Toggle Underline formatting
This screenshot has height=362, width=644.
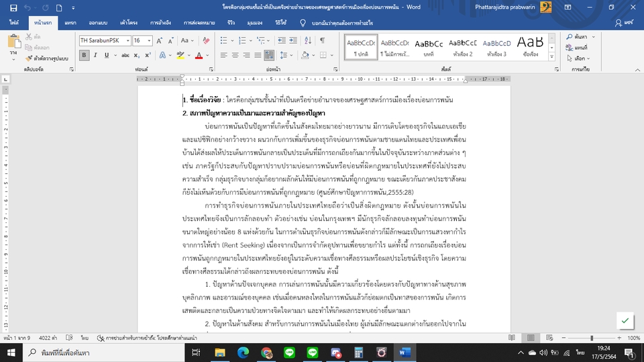click(107, 55)
